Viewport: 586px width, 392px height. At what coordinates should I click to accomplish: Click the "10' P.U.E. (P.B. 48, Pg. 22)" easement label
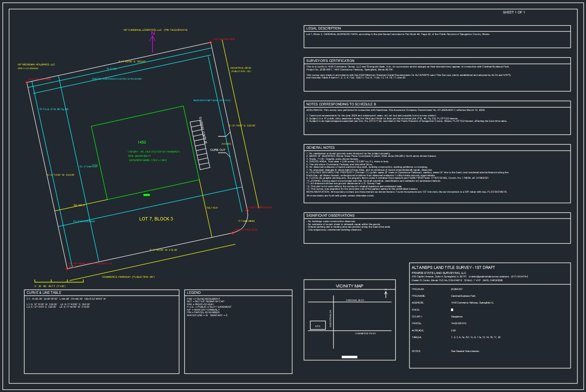[54, 109]
